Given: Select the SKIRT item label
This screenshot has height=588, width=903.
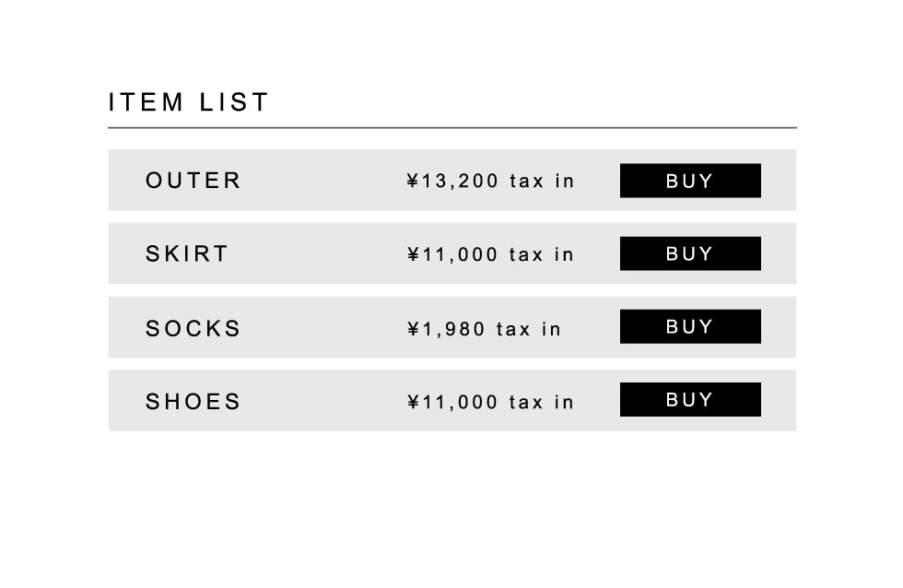Looking at the screenshot, I should tap(187, 254).
